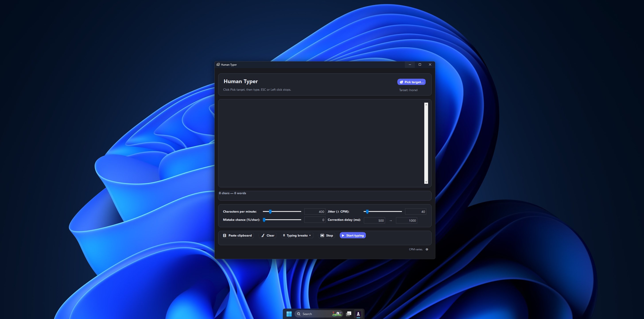
Task: Click the pause icon beside Typing breaks
Action: 284,235
